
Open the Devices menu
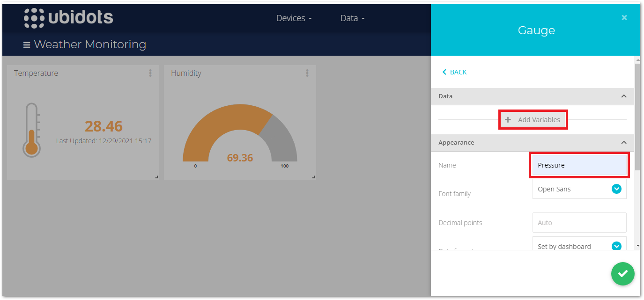294,18
